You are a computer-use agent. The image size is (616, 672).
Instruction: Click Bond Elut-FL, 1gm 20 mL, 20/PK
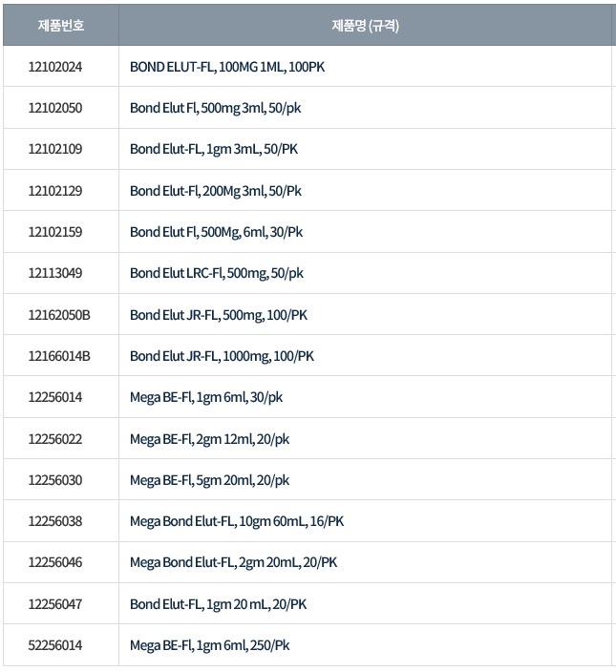tap(219, 604)
